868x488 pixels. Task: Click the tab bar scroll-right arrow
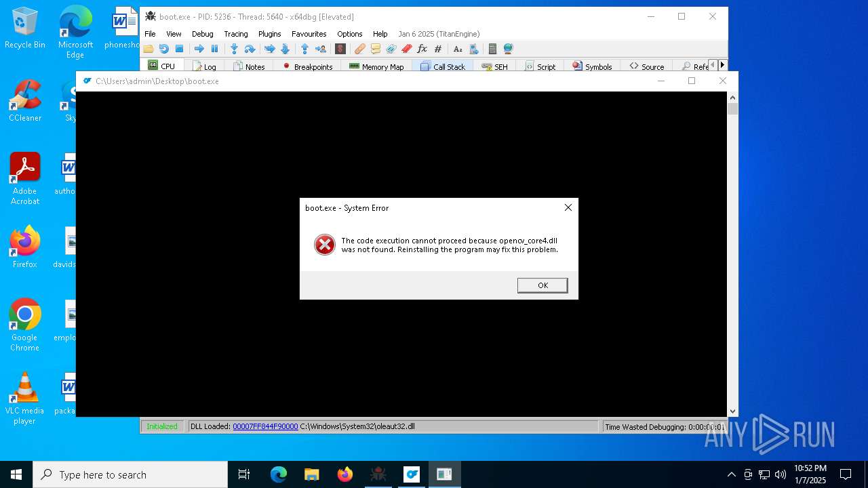click(x=722, y=65)
